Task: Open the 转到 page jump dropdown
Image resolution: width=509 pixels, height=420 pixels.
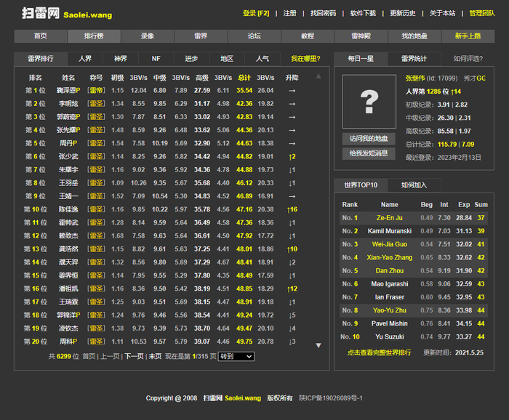Action: tap(236, 356)
